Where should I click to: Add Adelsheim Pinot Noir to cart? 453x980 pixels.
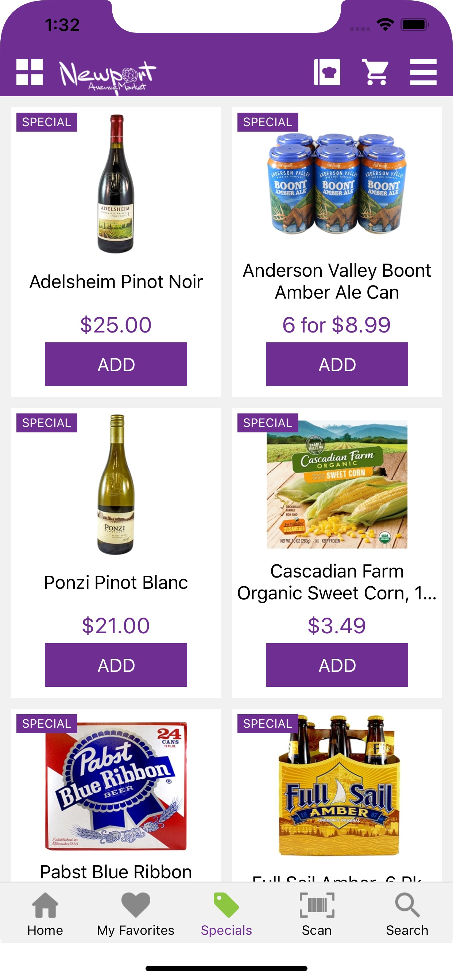coord(116,364)
